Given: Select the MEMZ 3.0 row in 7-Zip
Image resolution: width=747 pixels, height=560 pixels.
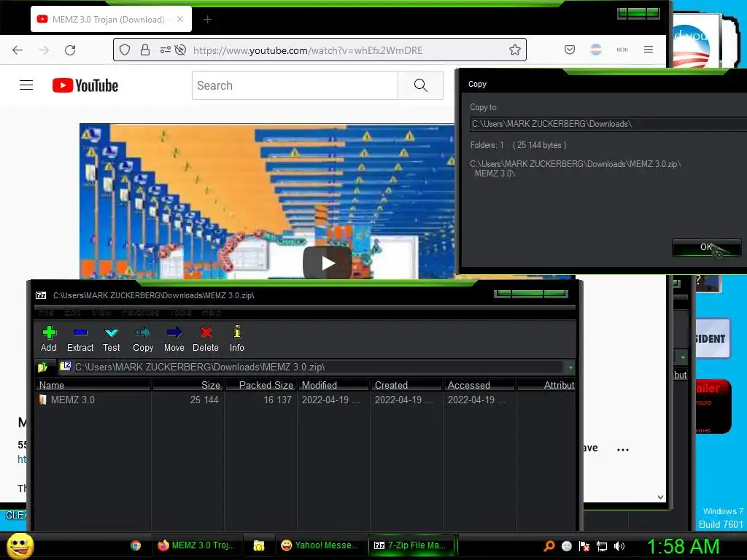Looking at the screenshot, I should coord(305,400).
